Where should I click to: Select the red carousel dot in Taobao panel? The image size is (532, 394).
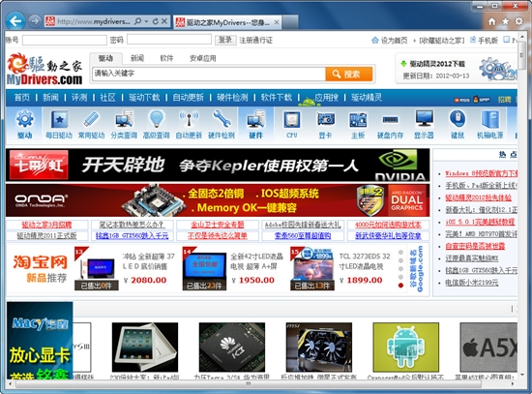400,286
